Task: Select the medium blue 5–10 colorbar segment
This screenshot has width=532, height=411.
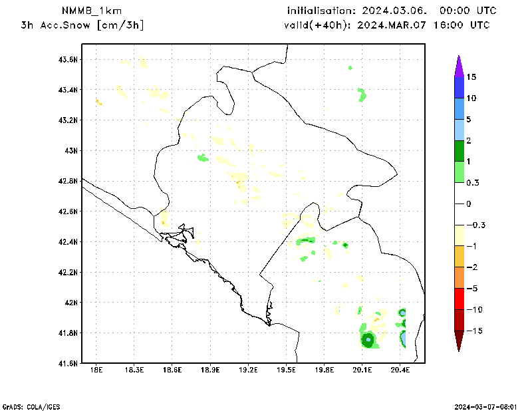Action: pos(459,108)
